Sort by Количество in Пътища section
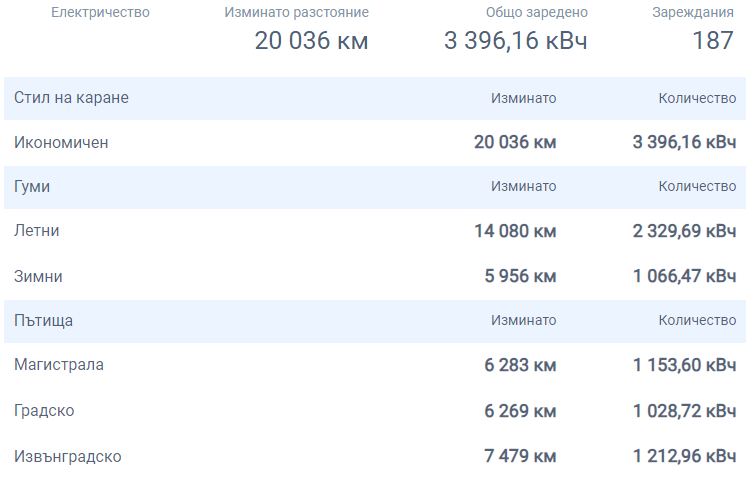 (697, 321)
